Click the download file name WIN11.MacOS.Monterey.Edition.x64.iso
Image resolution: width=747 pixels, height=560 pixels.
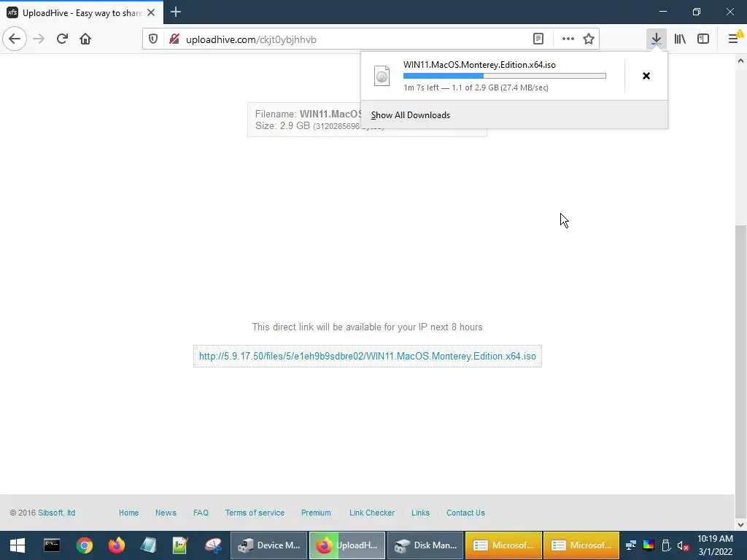point(479,65)
